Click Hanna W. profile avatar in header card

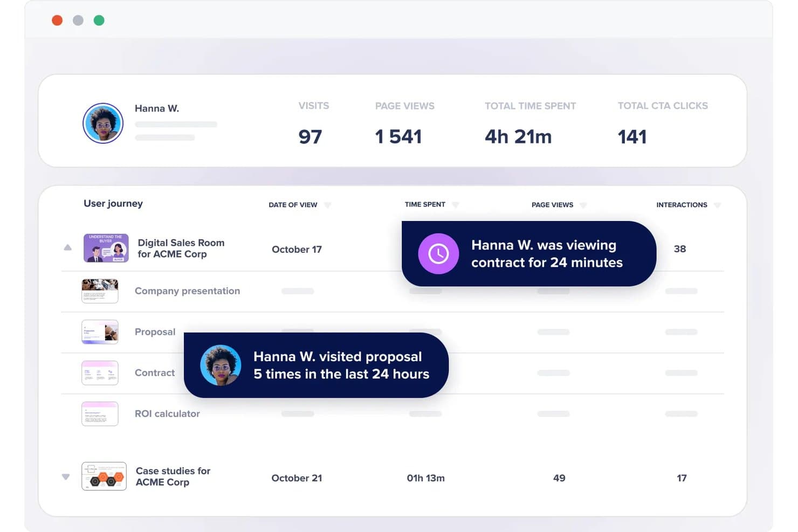coord(103,123)
